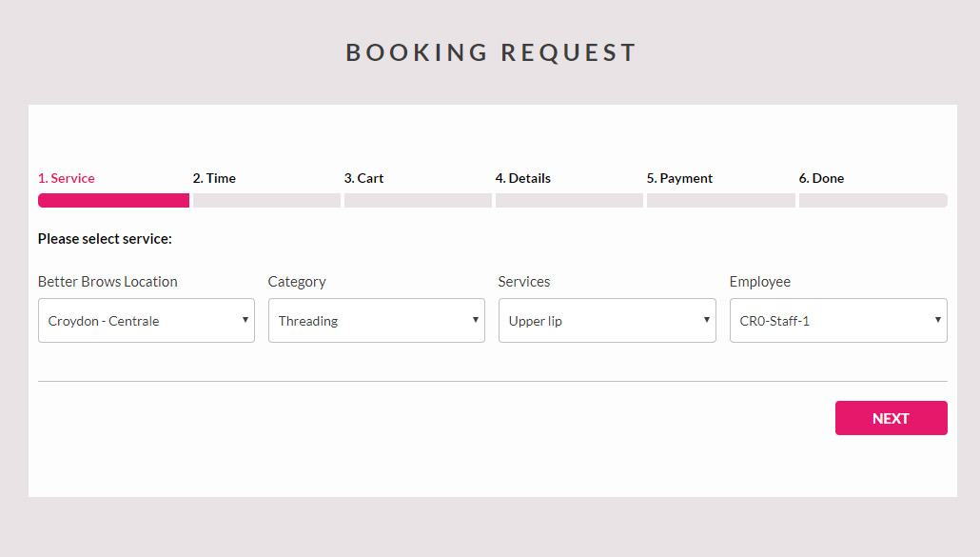Click the grey Time progress bar segment
The image size is (980, 557).
tap(266, 200)
